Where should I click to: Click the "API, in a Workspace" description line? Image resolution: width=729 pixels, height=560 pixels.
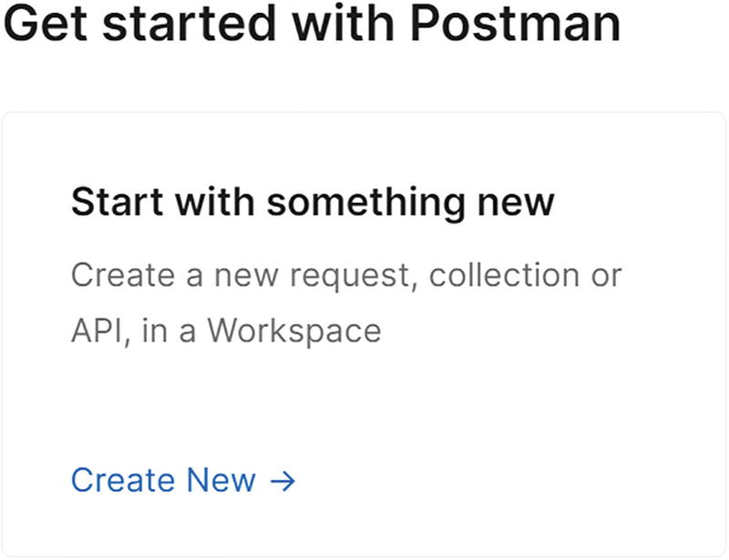226,331
